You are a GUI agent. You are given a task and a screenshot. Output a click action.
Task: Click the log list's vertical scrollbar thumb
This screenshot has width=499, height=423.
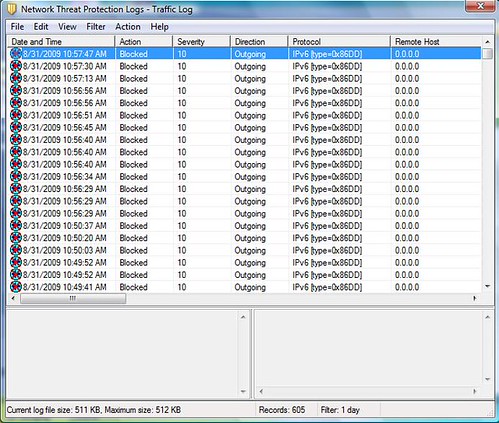point(487,54)
